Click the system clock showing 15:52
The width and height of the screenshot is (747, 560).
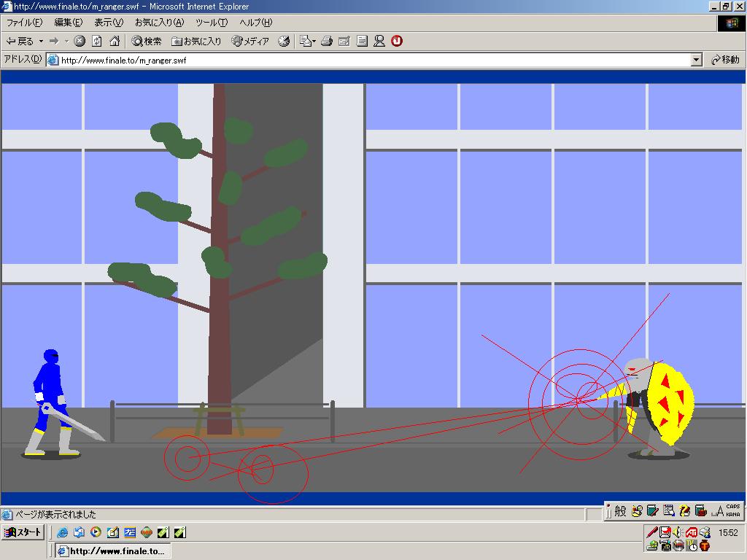(728, 532)
